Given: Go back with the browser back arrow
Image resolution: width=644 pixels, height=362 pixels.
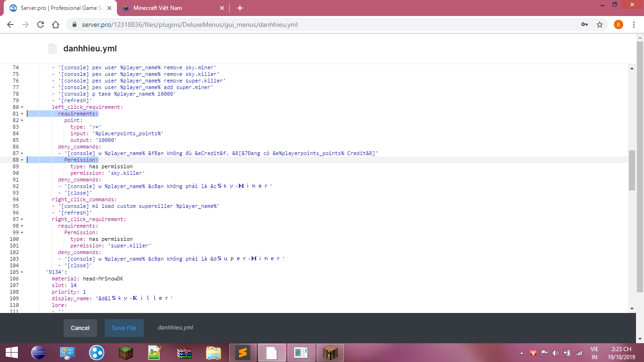Looking at the screenshot, I should pyautogui.click(x=10, y=25).
